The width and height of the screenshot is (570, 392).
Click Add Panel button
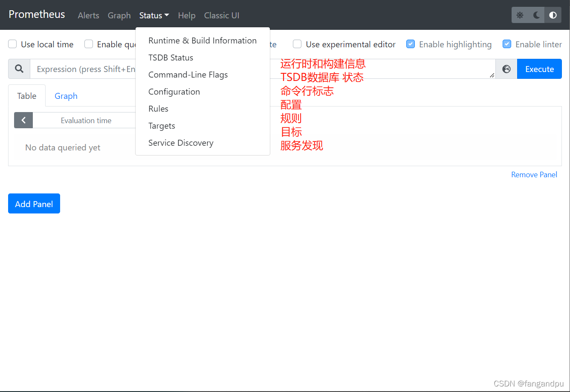tap(34, 204)
